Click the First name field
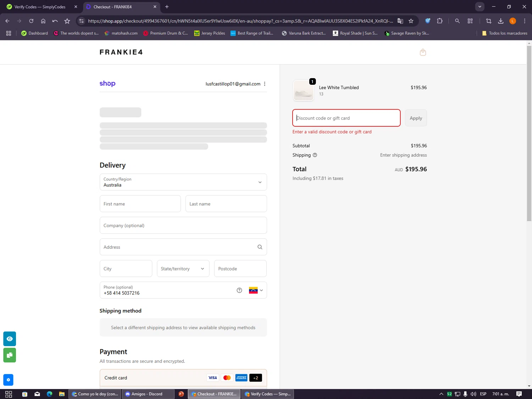 (140, 204)
